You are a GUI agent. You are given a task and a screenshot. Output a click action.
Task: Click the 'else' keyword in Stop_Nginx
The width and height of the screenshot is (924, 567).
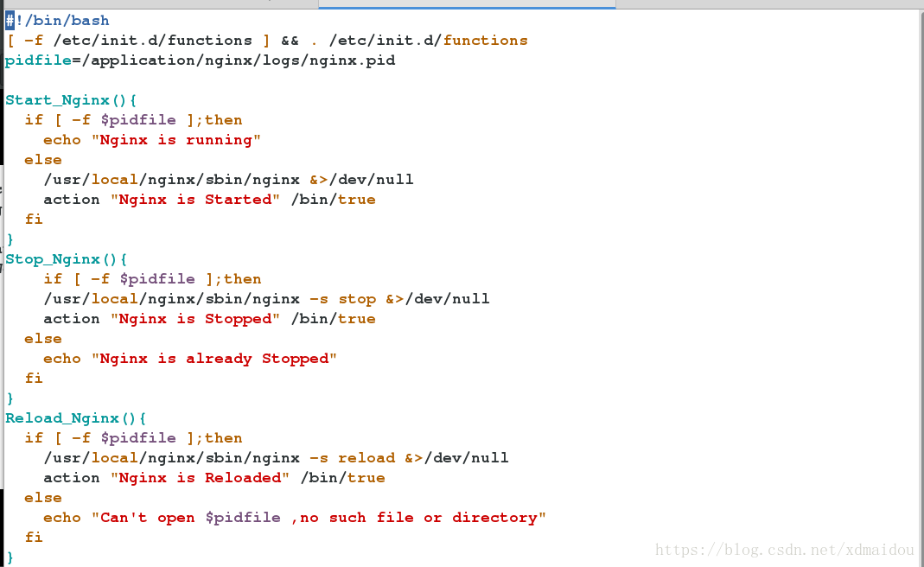(x=43, y=339)
